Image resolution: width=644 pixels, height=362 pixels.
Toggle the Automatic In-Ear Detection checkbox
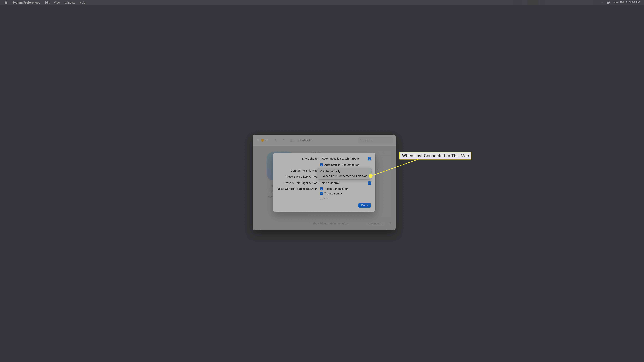(322, 165)
